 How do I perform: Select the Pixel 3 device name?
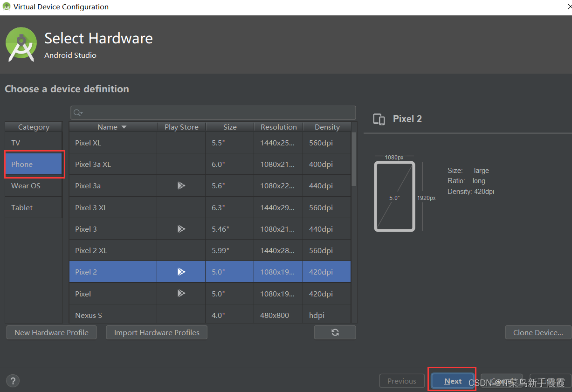tap(86, 229)
